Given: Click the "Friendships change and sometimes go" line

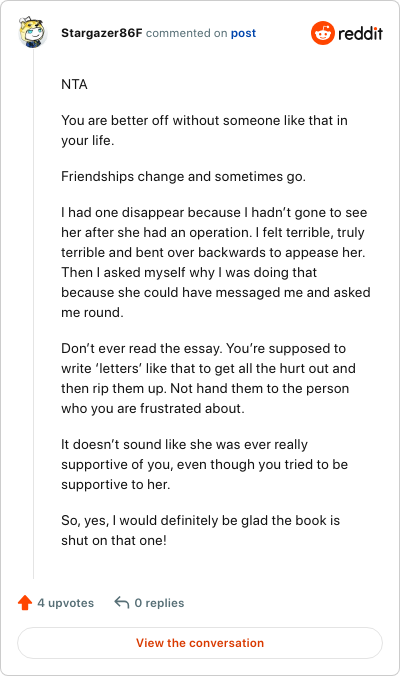Looking at the screenshot, I should pyautogui.click(x=184, y=177).
